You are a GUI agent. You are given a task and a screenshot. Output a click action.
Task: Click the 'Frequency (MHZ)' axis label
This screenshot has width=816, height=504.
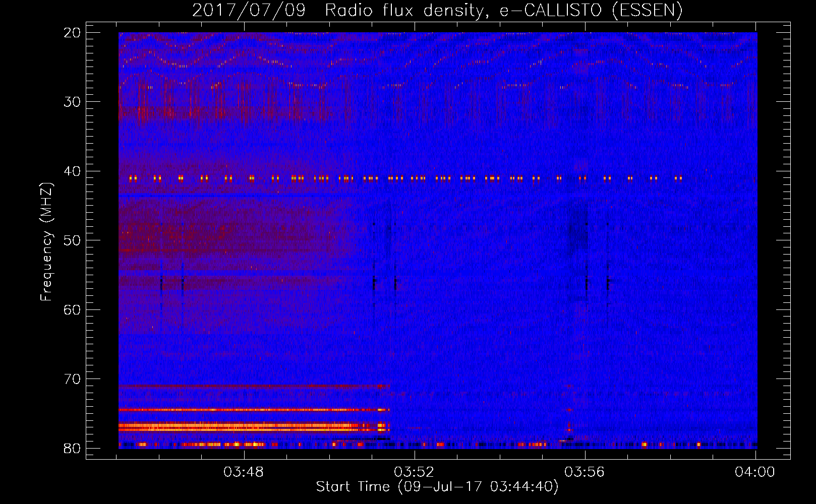point(46,242)
